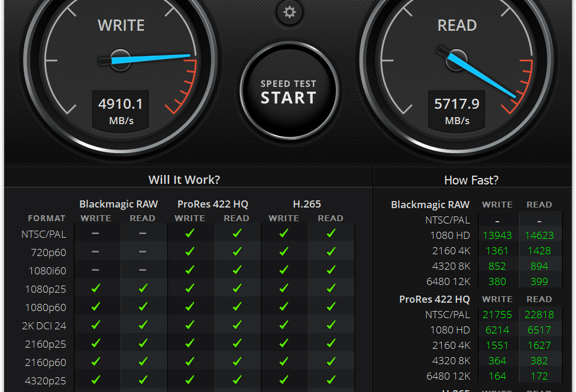576x392 pixels.
Task: Select the 164 ProRes 6480 12K write value
Action: 497,376
